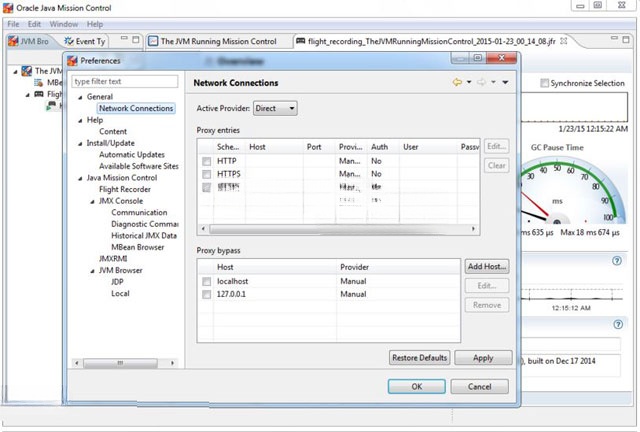Click the Add Host button

coord(487,267)
